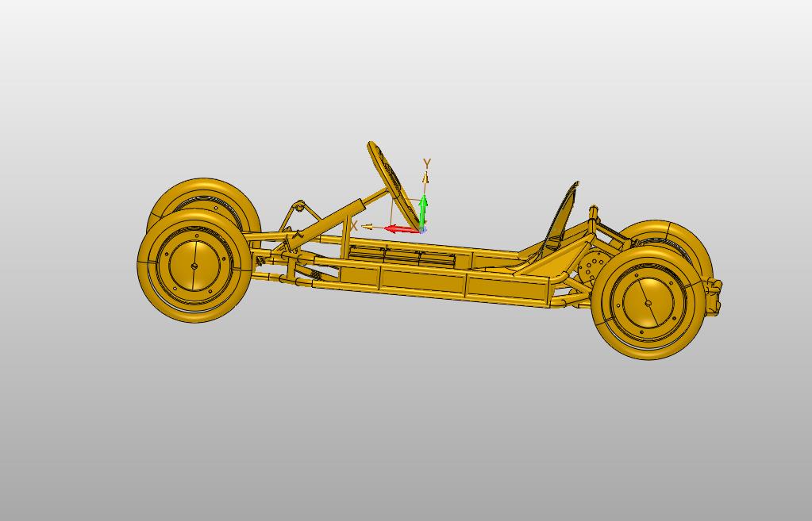Click the Y axis label above the triad
The width and height of the screenshot is (812, 521).
click(x=427, y=163)
